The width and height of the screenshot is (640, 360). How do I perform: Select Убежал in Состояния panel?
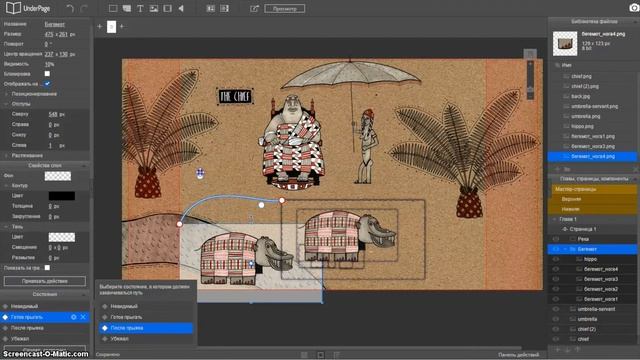click(x=45, y=339)
